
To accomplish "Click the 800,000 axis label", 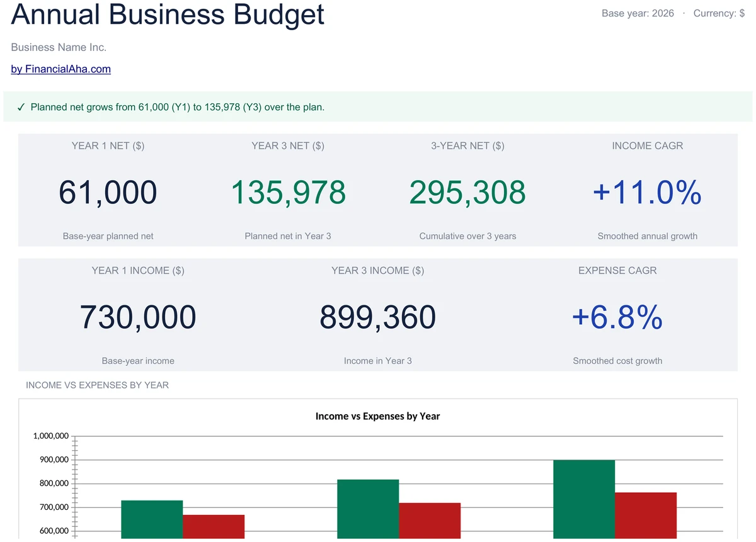I will pos(54,483).
